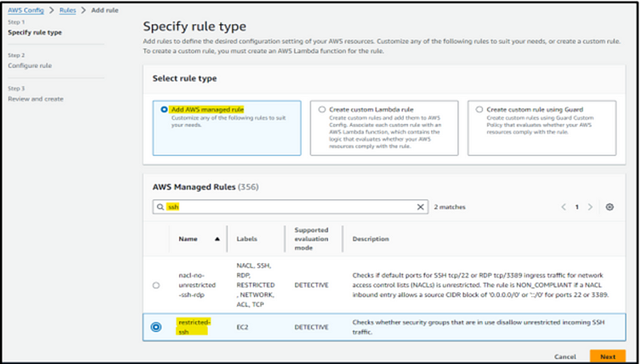Click the Add rule breadcrumb text
Image resolution: width=640 pixels, height=364 pixels.
click(105, 10)
